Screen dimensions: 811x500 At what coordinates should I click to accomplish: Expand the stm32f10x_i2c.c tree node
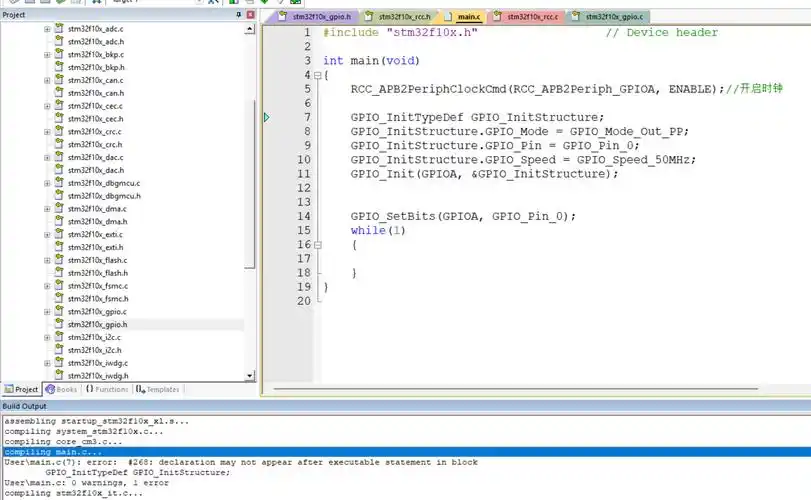pyautogui.click(x=47, y=338)
